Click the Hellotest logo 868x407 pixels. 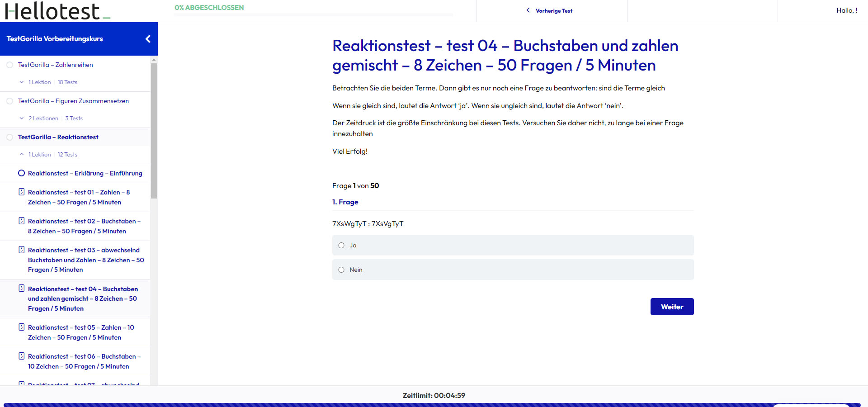point(57,11)
